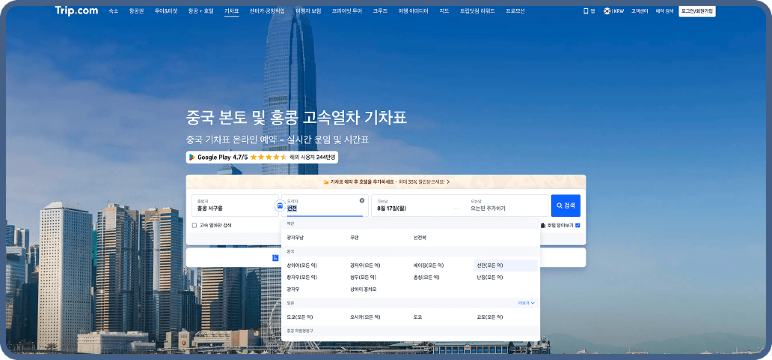772x360 pixels.
Task: Open the KRW currency and language selector
Action: (x=614, y=11)
